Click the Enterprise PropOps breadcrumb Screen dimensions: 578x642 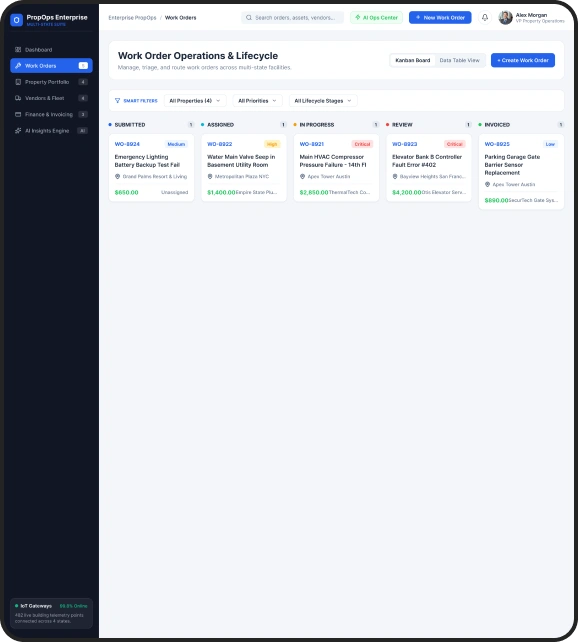pos(132,18)
